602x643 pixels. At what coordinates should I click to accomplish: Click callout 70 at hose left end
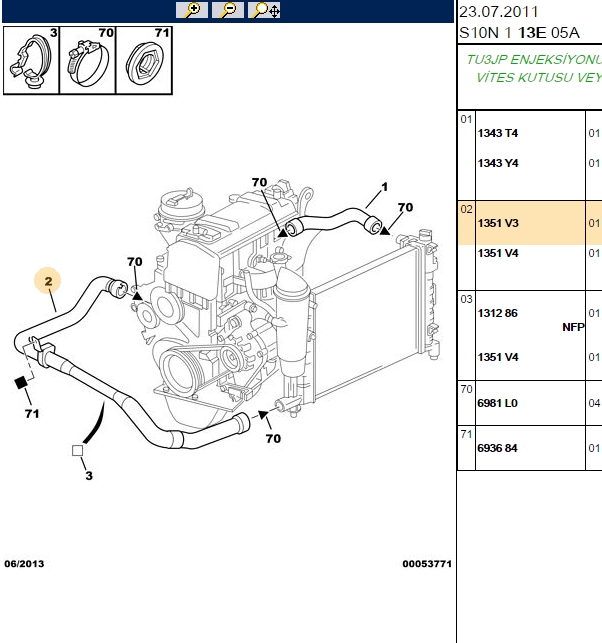click(135, 262)
